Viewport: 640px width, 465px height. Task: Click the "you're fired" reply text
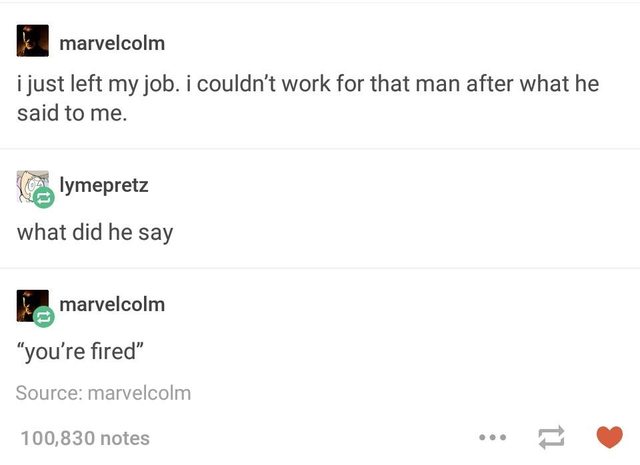coord(80,352)
